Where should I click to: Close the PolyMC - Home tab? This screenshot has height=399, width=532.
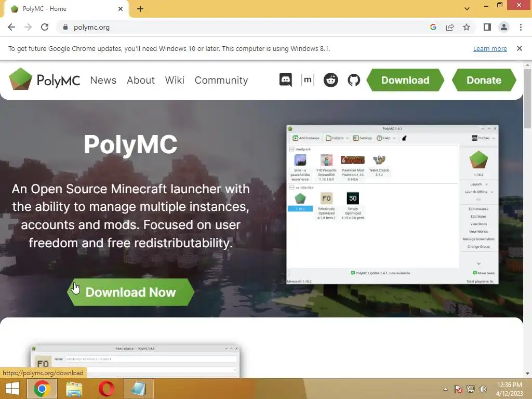(121, 9)
